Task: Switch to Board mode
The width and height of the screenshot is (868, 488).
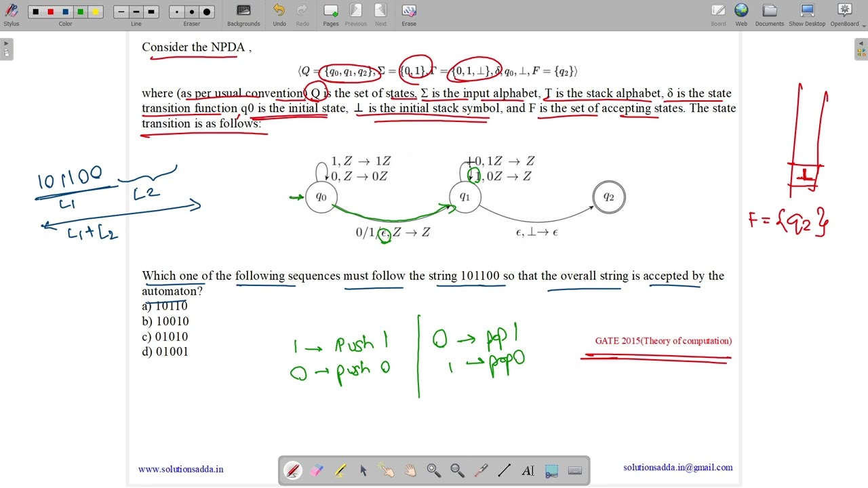Action: 718,15
